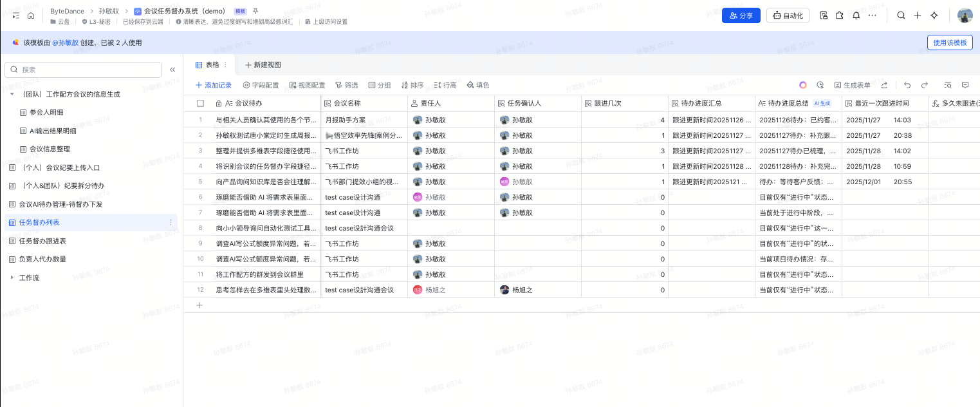
Task: Click the 使用该模板 button
Action: 950,43
